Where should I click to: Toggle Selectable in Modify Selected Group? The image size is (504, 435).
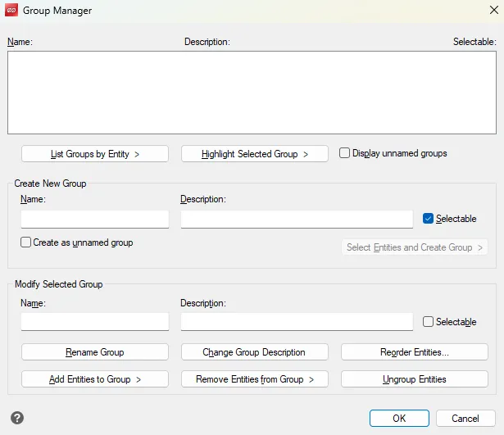(x=428, y=322)
